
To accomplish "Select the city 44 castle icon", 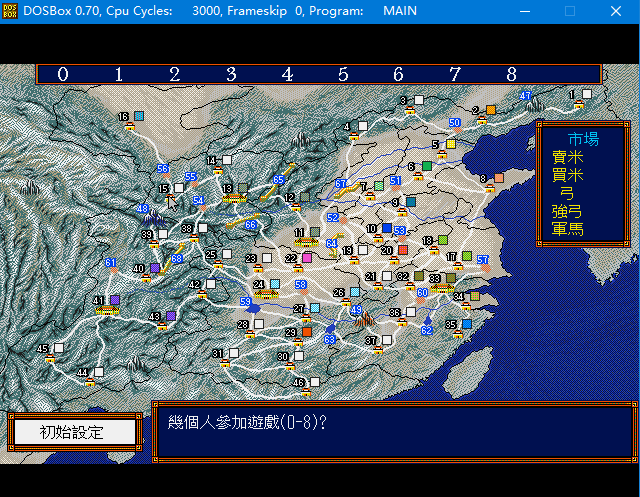I will tap(90, 382).
